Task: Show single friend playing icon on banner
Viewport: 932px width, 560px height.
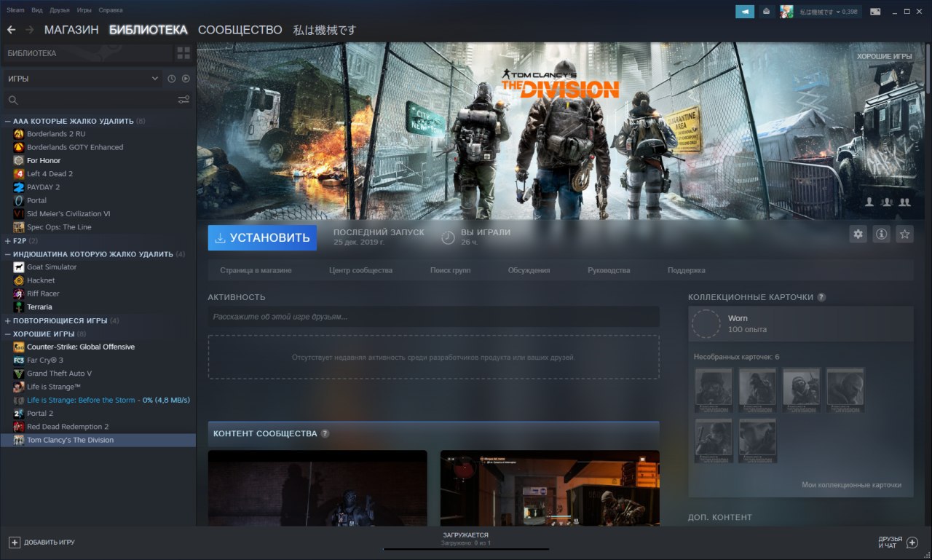Action: tap(869, 202)
